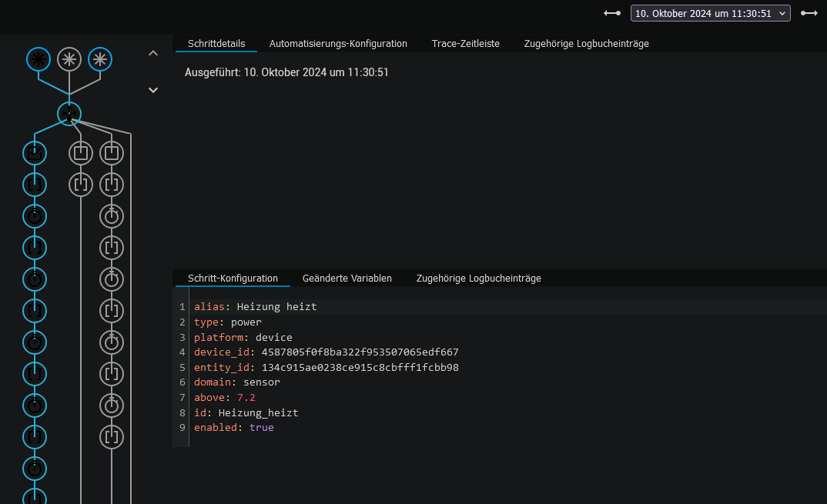Screen dimensions: 827x504
Task: Select the top gray condition node in the rightmost branch
Action: 112,153
